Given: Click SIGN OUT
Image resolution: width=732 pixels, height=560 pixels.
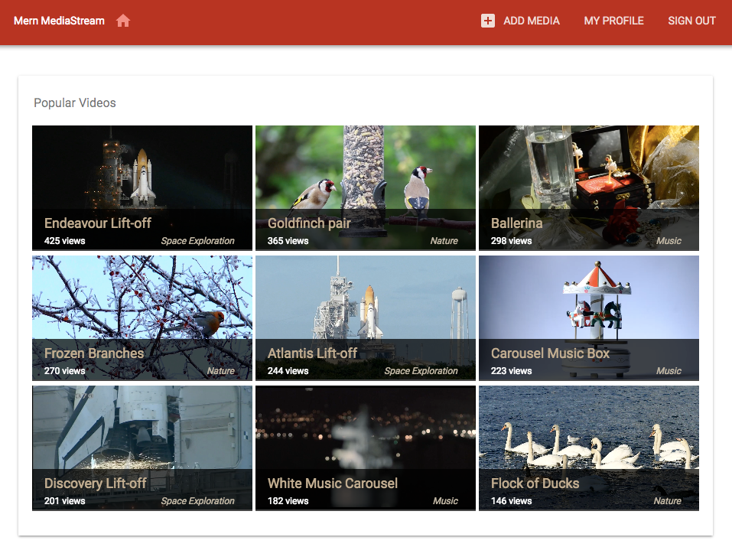Looking at the screenshot, I should pos(691,21).
